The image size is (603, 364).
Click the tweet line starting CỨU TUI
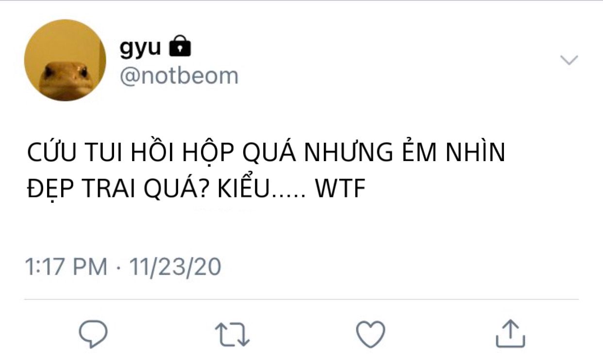pyautogui.click(x=266, y=152)
